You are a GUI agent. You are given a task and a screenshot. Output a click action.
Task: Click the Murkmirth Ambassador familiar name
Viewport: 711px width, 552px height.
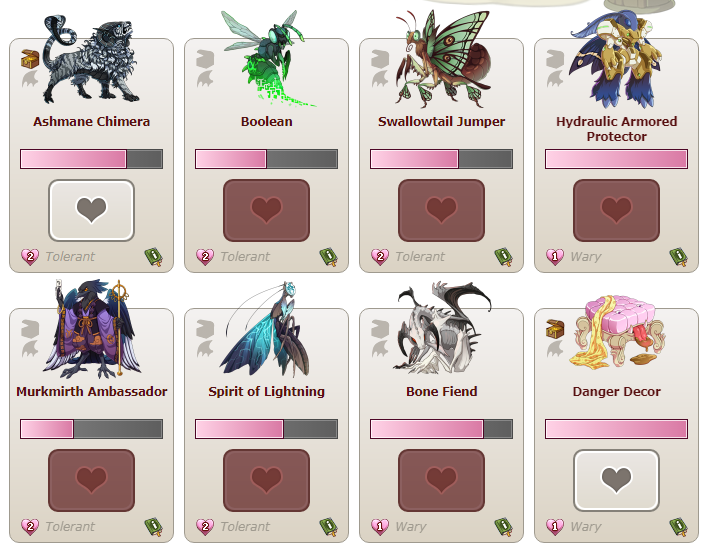92,391
